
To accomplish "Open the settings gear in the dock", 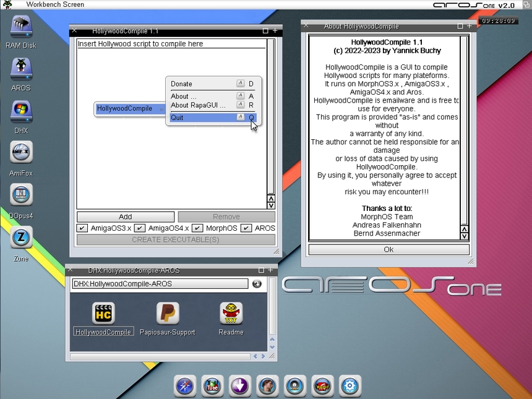I will (350, 385).
